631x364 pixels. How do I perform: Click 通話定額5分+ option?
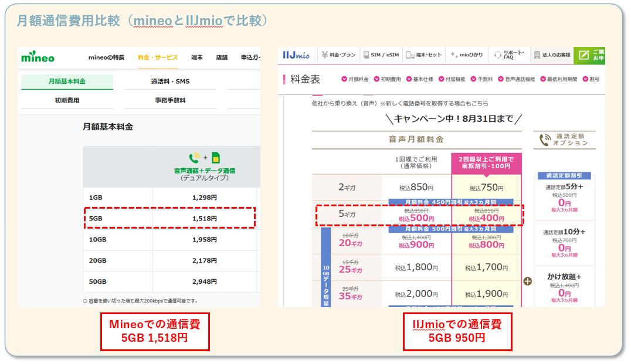[564, 186]
